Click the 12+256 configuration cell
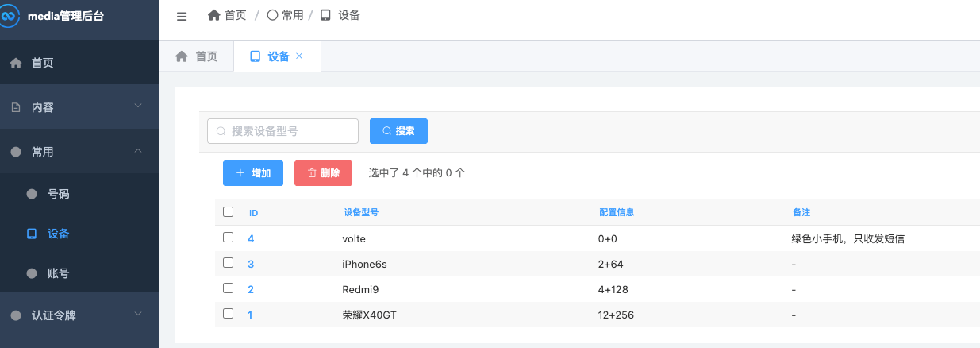Screen dimensions: 980x348 pyautogui.click(x=617, y=315)
